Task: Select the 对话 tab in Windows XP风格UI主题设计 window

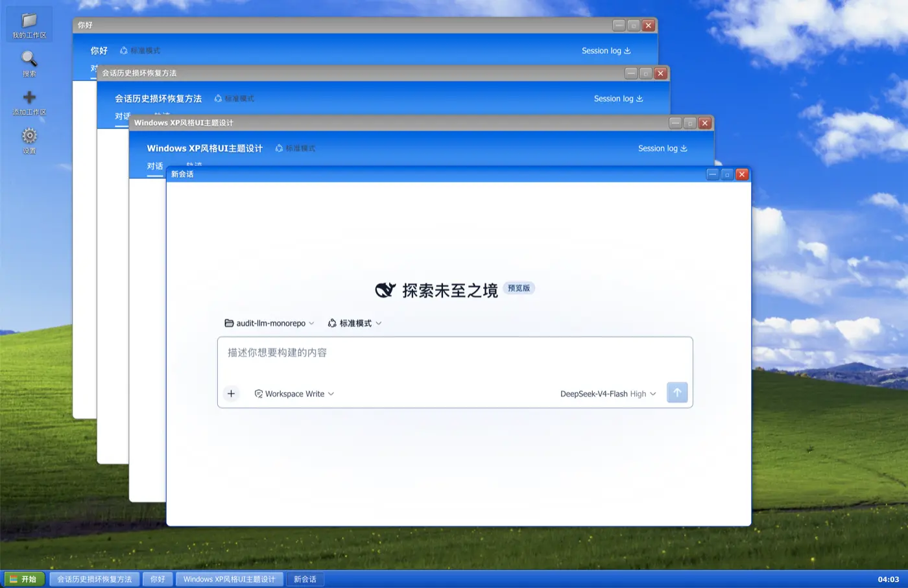Action: pos(154,166)
